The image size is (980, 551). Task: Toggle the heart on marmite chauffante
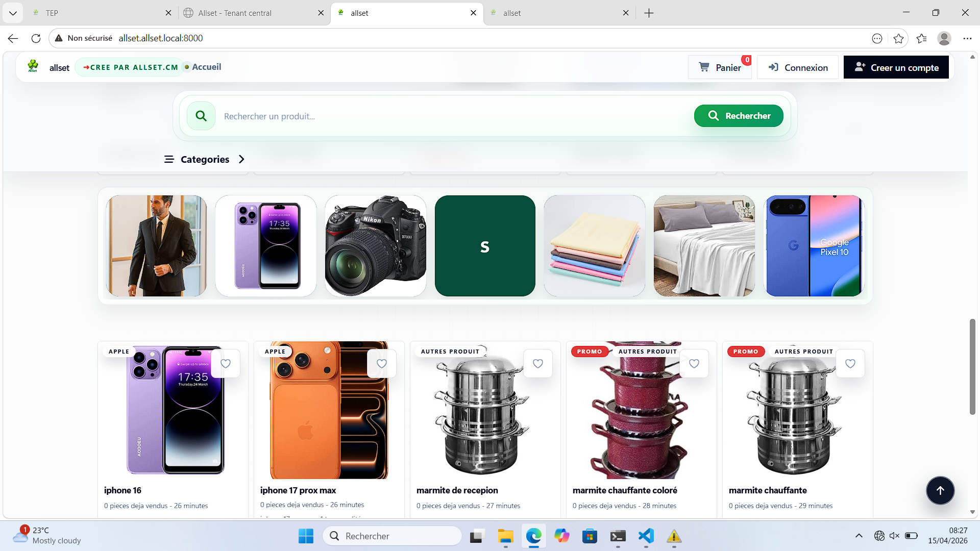coord(850,364)
